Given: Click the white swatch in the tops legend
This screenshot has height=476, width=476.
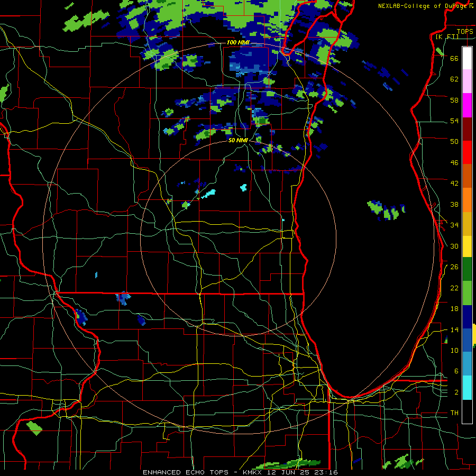Looking at the screenshot, I should pyautogui.click(x=467, y=58).
